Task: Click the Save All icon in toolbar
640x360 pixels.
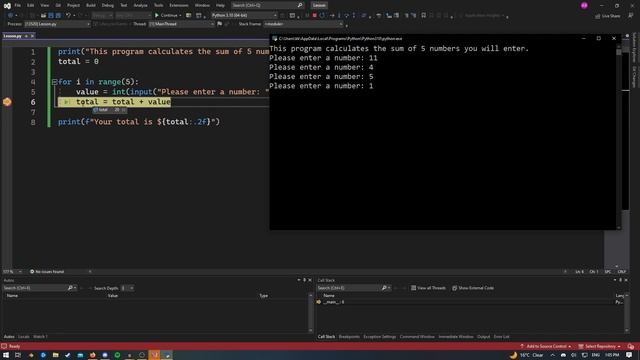Action: 58,16
